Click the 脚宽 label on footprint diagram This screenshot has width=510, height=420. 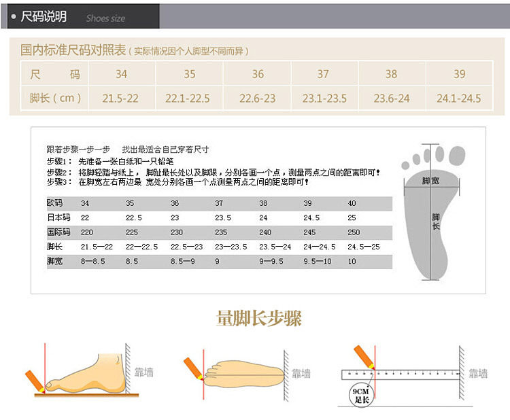pos(430,181)
